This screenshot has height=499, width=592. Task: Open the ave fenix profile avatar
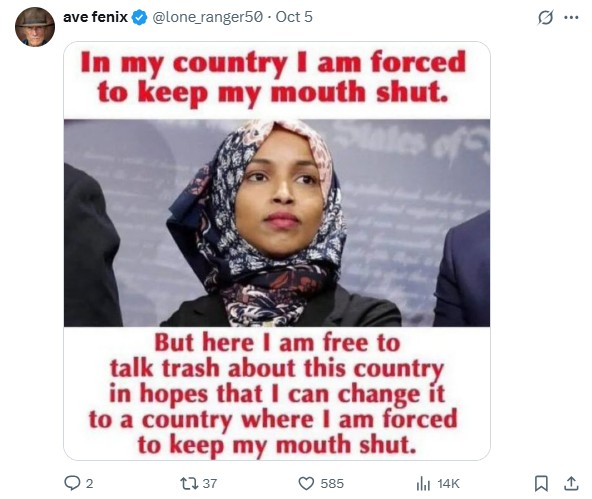click(x=35, y=27)
